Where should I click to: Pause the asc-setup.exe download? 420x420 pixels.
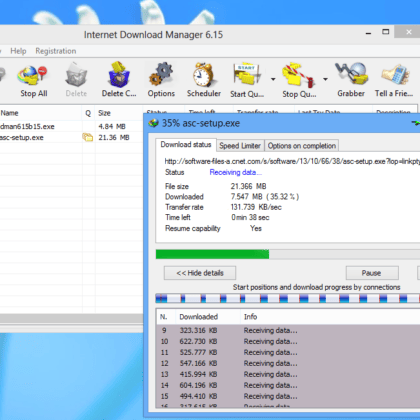tap(372, 273)
